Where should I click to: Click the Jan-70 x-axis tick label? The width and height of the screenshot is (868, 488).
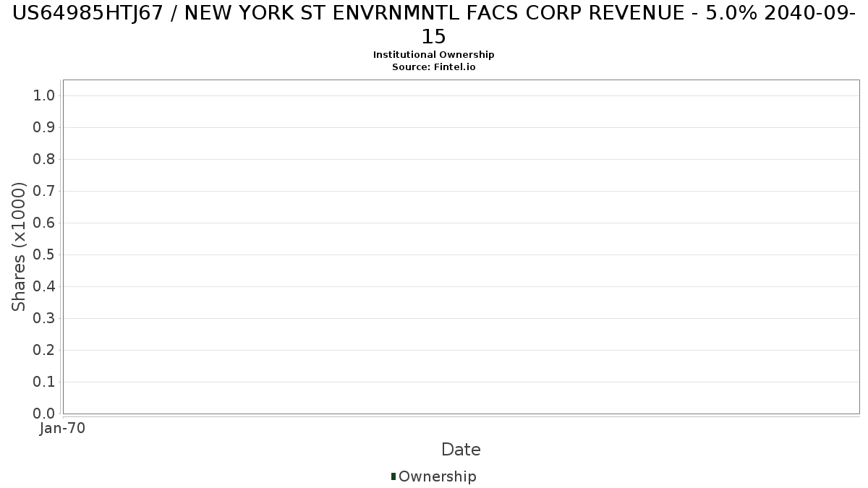click(63, 428)
